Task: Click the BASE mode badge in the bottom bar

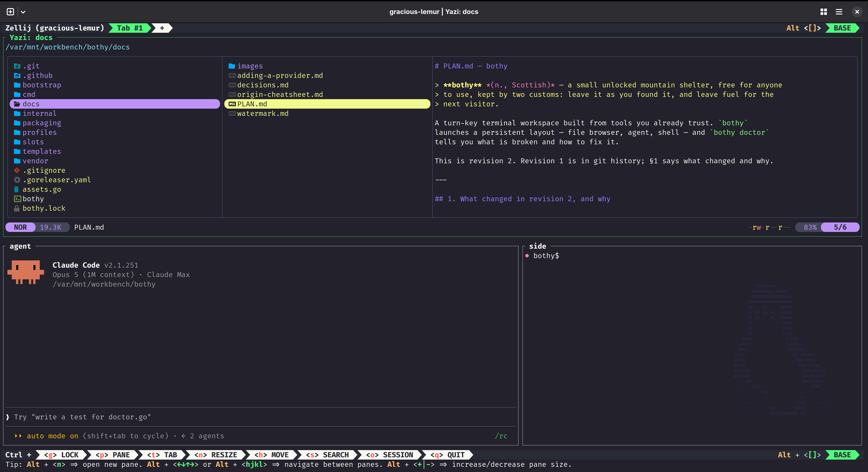Action: (x=842, y=455)
